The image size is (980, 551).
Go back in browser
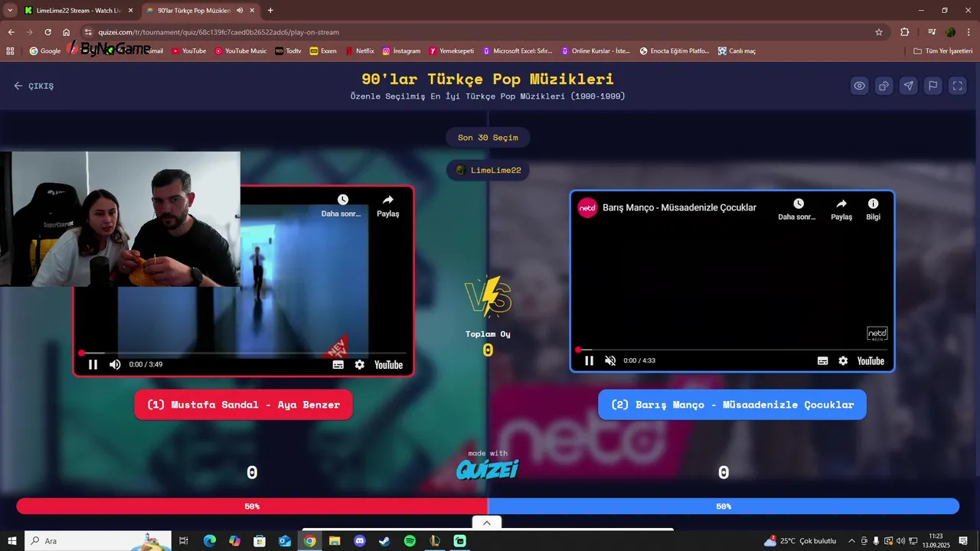pos(11,32)
